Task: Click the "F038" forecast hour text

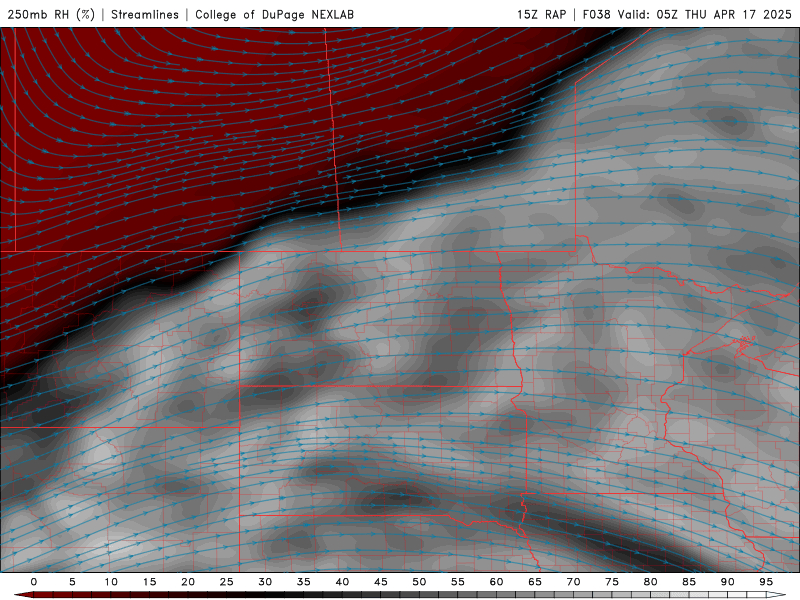Action: (596, 14)
